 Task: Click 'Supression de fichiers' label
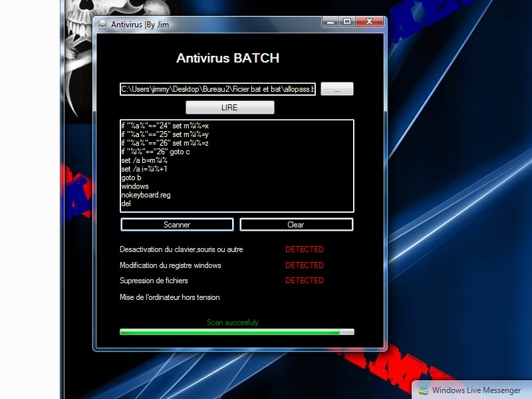(x=154, y=281)
